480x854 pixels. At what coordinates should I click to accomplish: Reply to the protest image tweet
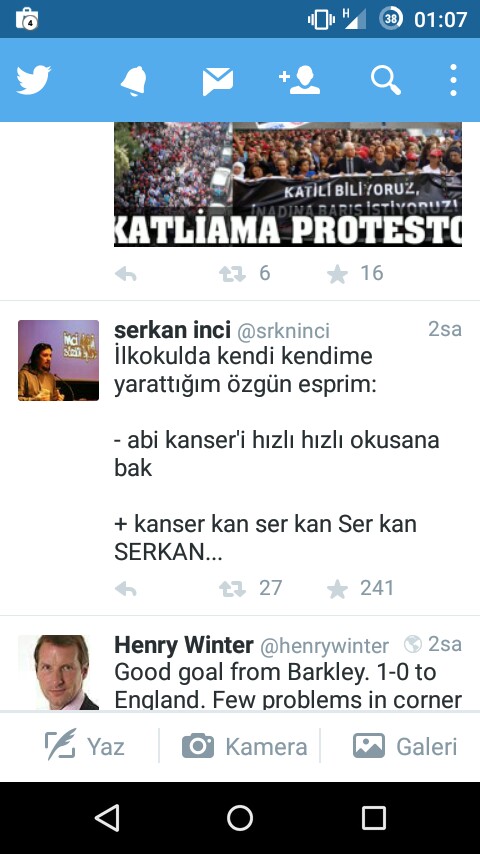pyautogui.click(x=126, y=274)
